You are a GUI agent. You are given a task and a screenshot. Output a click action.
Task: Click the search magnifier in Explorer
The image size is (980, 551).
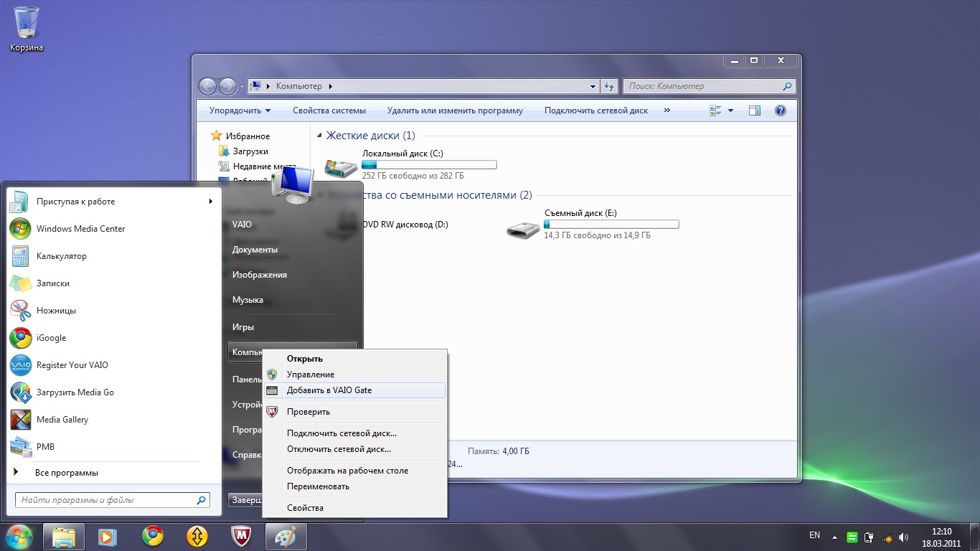pos(787,86)
